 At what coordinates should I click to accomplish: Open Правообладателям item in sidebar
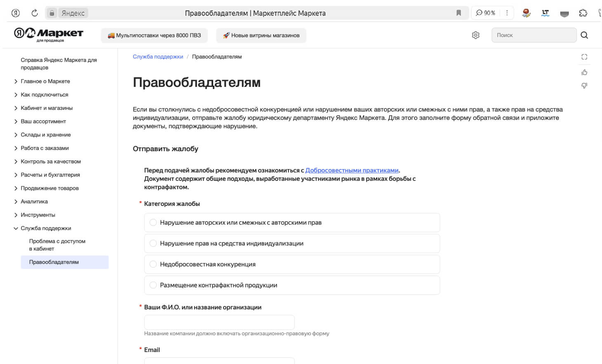(x=65, y=262)
